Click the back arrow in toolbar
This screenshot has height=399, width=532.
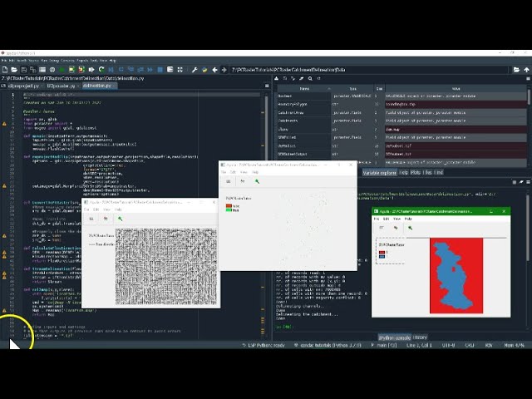click(x=214, y=70)
